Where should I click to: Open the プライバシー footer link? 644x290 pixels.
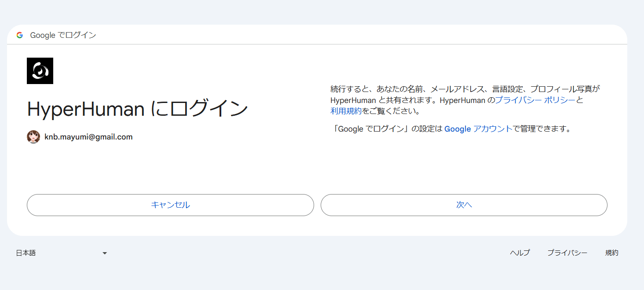pos(567,253)
